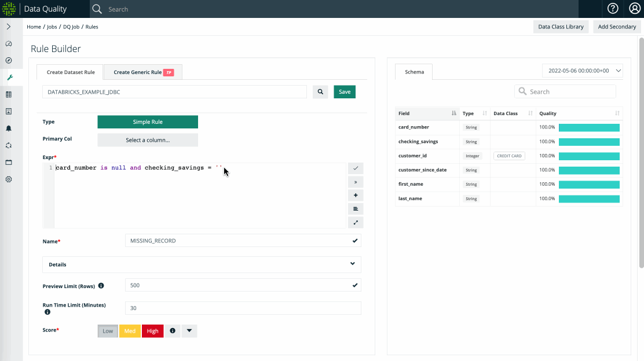The height and width of the screenshot is (361, 644).
Task: Click the fullscreen expand icon beside expression editor
Action: pos(356,222)
